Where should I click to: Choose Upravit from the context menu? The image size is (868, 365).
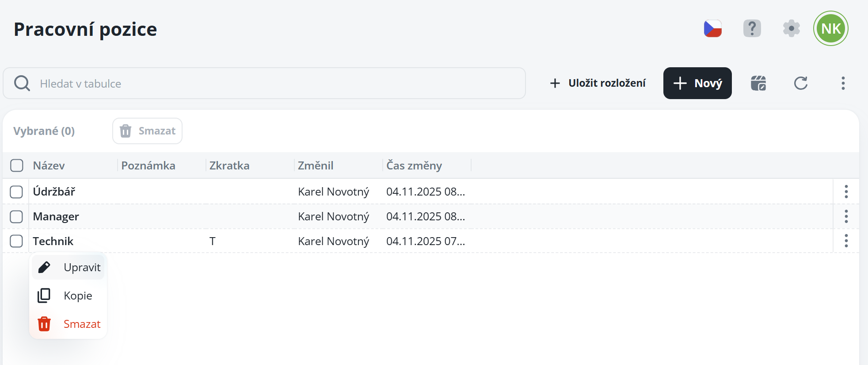69,267
